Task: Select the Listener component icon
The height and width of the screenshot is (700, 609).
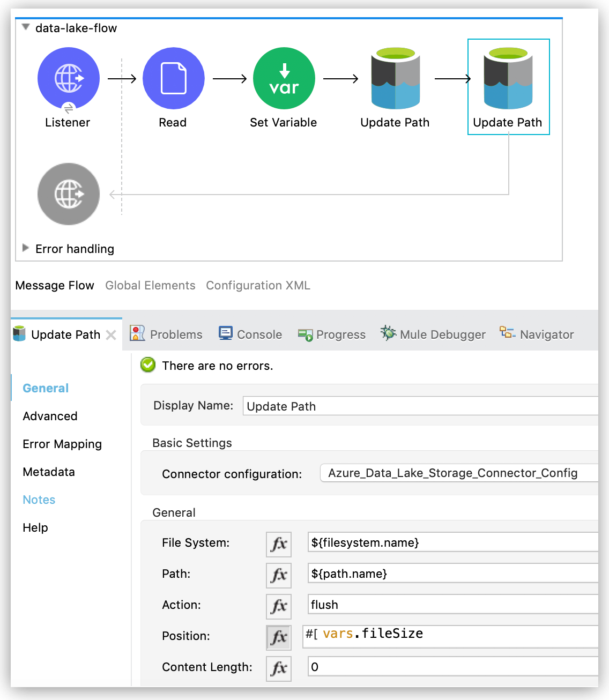Action: (69, 78)
